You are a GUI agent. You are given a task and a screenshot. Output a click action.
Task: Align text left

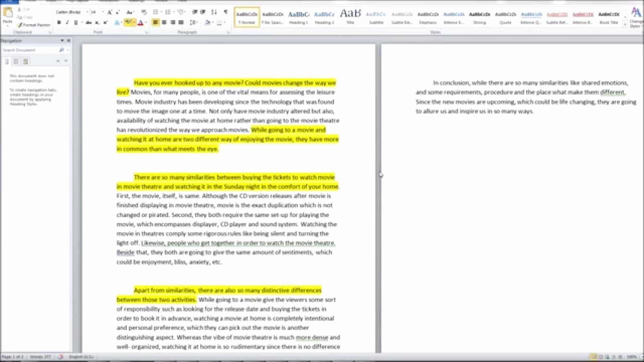pyautogui.click(x=155, y=23)
